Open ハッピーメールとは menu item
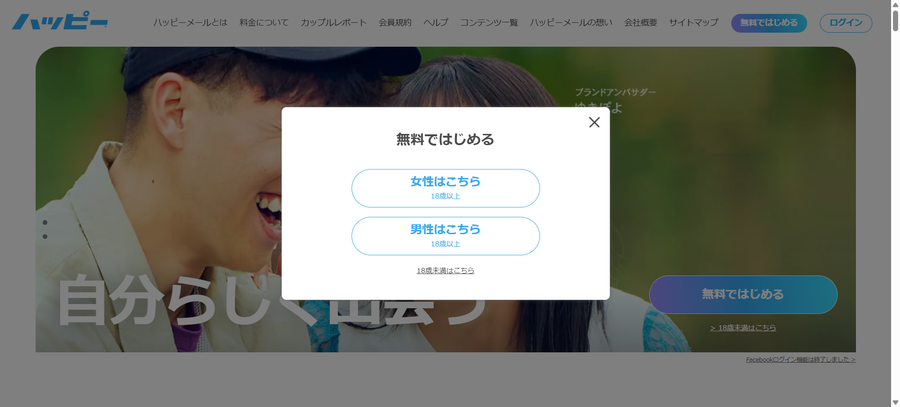900x407 pixels. [x=190, y=23]
